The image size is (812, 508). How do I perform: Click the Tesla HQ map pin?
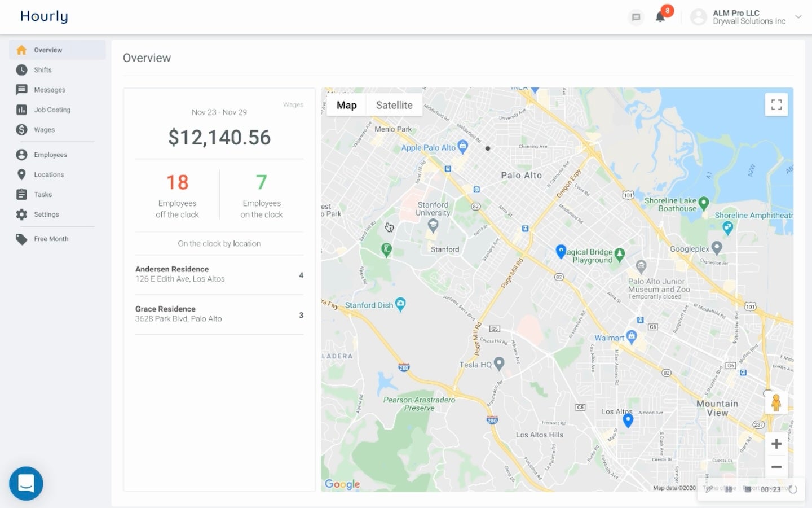499,364
